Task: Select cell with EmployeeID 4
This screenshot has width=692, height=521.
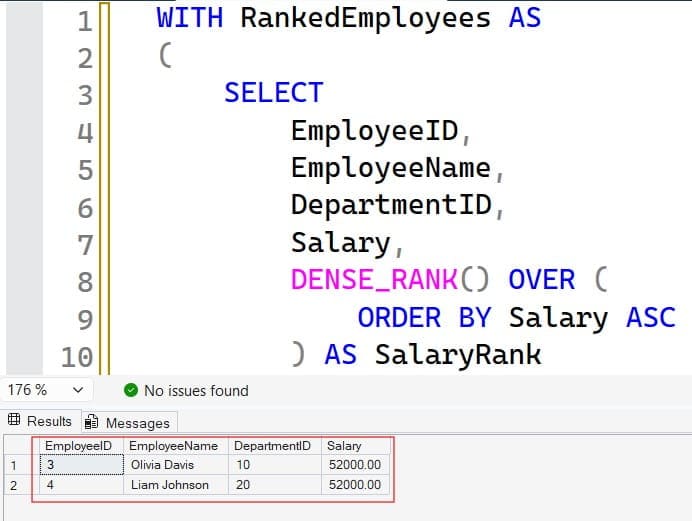Action: [x=82, y=485]
